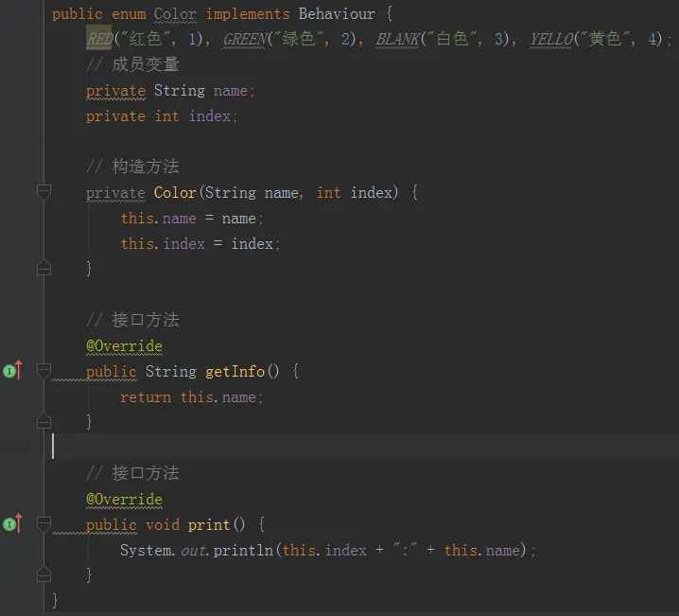
Task: Click the comment 构造方法
Action: click(132, 167)
